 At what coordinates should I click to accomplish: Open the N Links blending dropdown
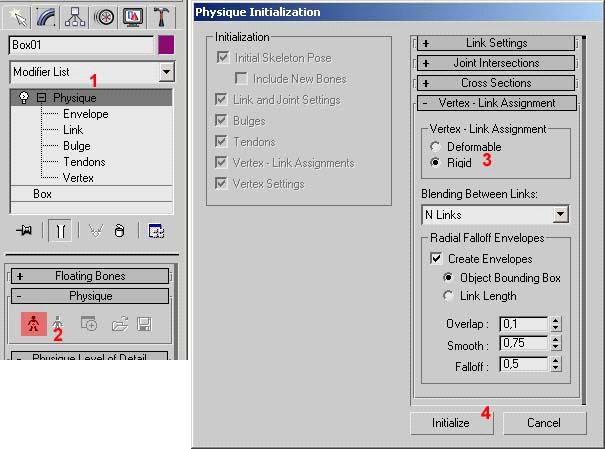pyautogui.click(x=560, y=214)
